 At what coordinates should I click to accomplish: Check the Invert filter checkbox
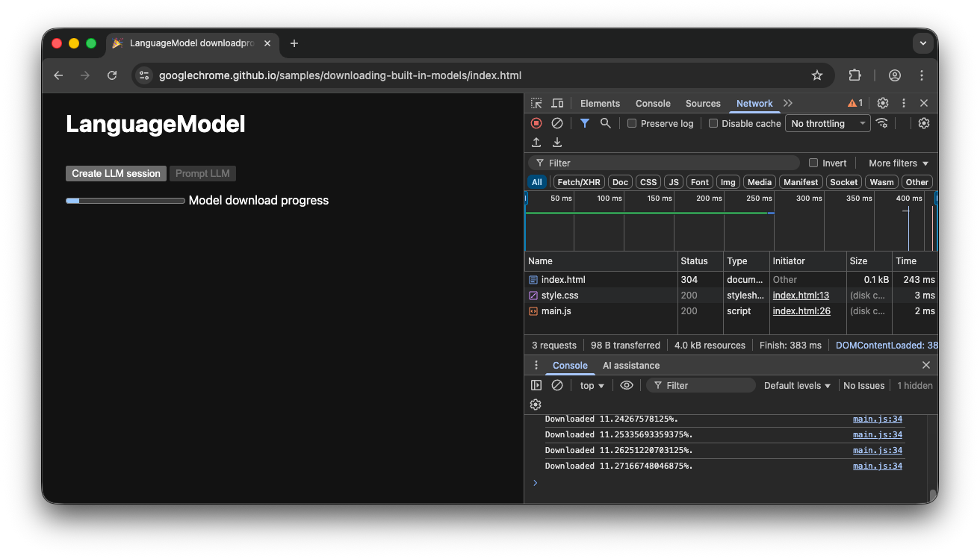tap(814, 163)
